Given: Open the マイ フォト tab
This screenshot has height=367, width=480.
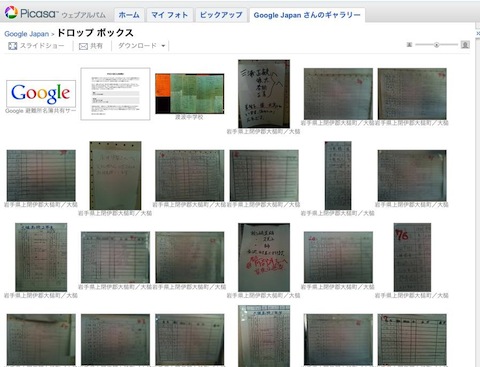Looking at the screenshot, I should tap(170, 15).
